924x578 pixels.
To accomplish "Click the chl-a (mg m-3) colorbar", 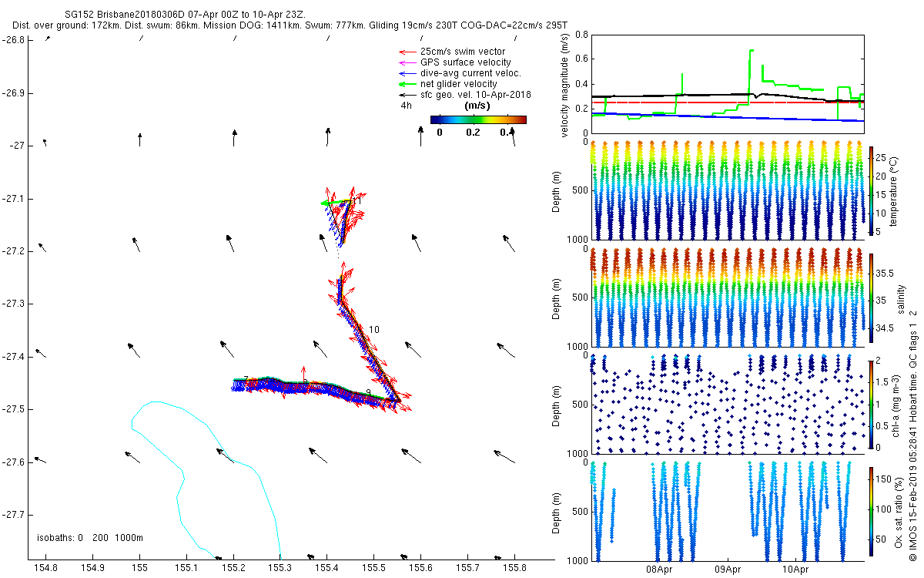I will tap(872, 403).
